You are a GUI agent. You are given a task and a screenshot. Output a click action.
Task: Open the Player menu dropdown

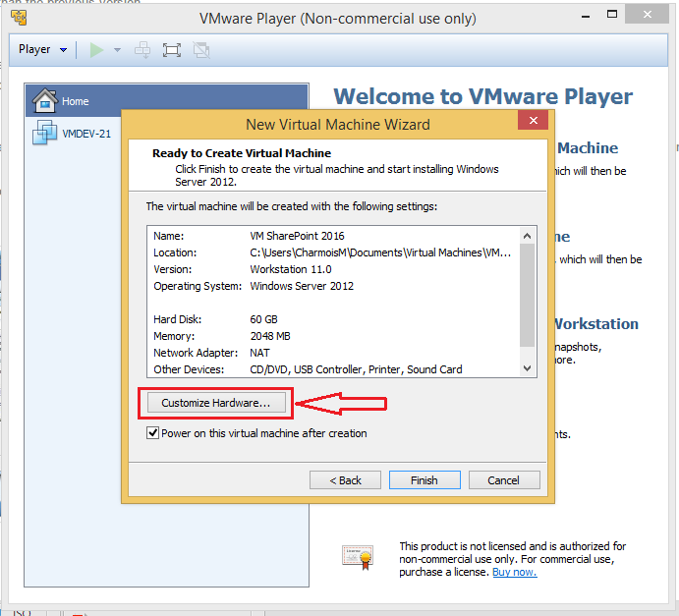[42, 49]
